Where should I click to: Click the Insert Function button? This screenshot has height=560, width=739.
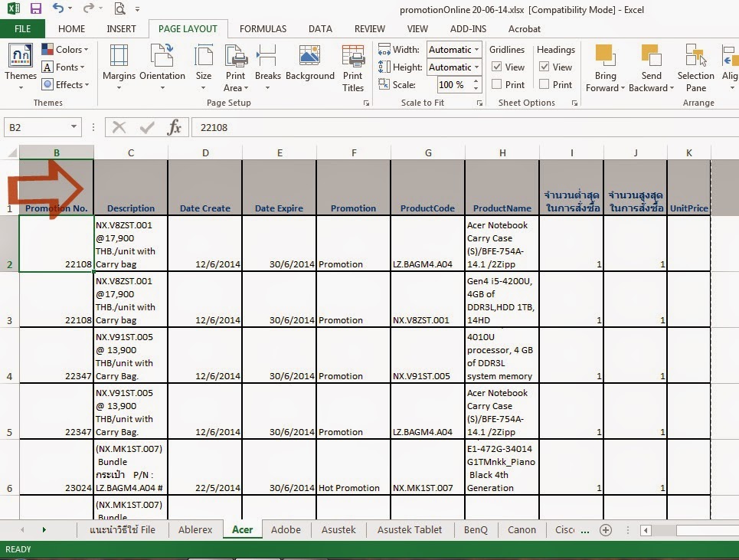point(175,127)
